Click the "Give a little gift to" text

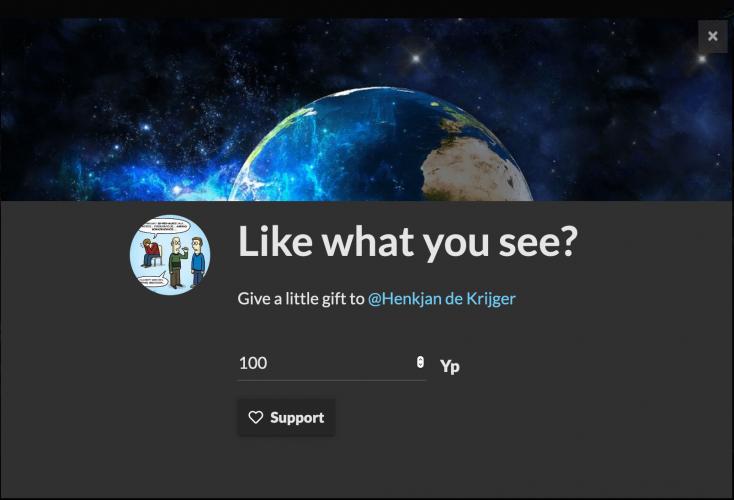point(301,299)
